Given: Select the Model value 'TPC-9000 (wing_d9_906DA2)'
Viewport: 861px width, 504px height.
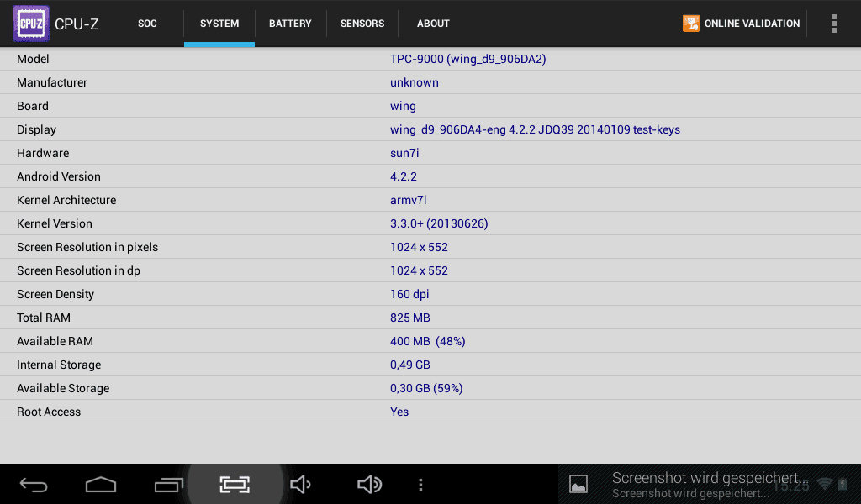Looking at the screenshot, I should click(467, 59).
